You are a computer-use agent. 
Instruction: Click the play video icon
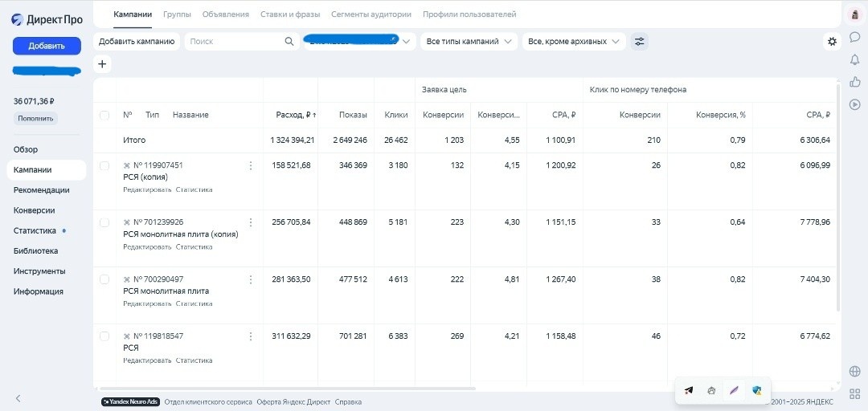(x=854, y=104)
